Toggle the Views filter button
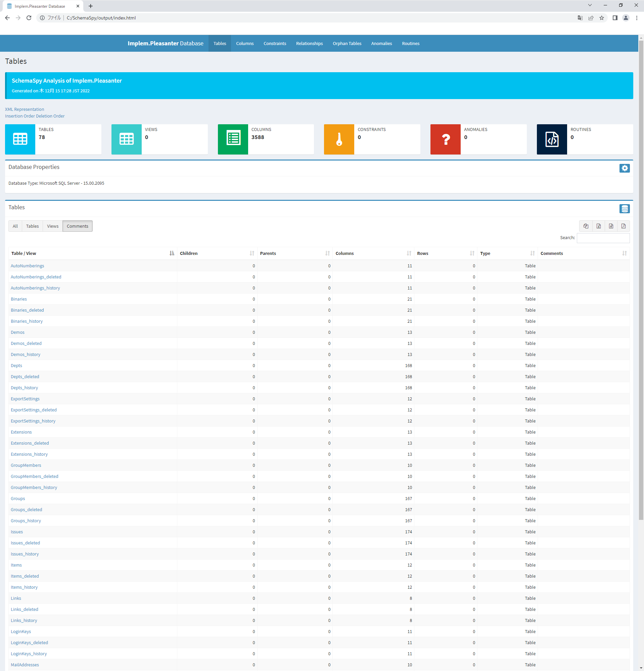The width and height of the screenshot is (644, 671). pyautogui.click(x=53, y=226)
